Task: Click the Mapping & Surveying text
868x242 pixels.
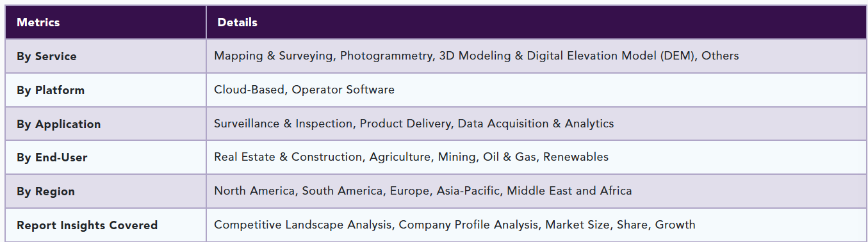Action: click(274, 56)
